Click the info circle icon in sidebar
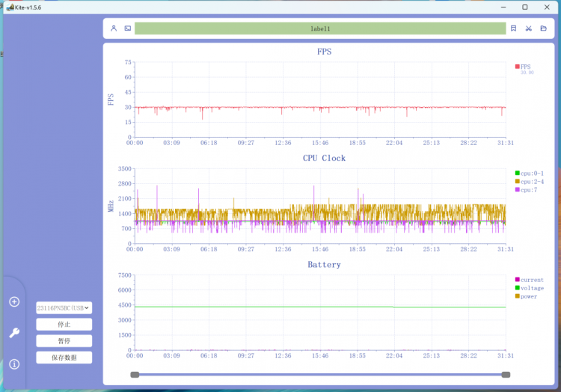 (14, 364)
